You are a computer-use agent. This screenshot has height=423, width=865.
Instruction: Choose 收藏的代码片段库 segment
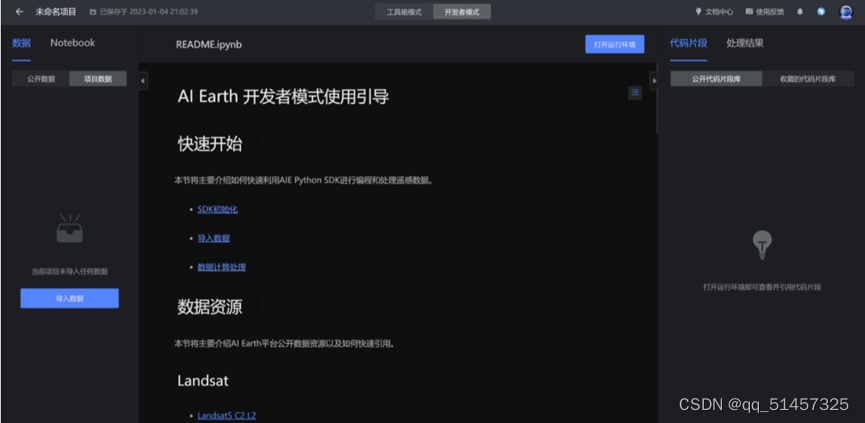808,79
